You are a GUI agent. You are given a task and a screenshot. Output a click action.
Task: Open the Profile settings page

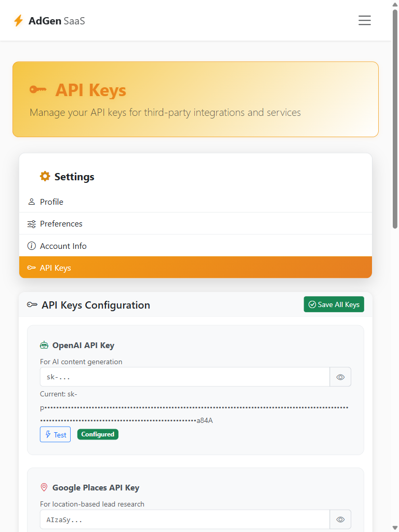pyautogui.click(x=195, y=202)
